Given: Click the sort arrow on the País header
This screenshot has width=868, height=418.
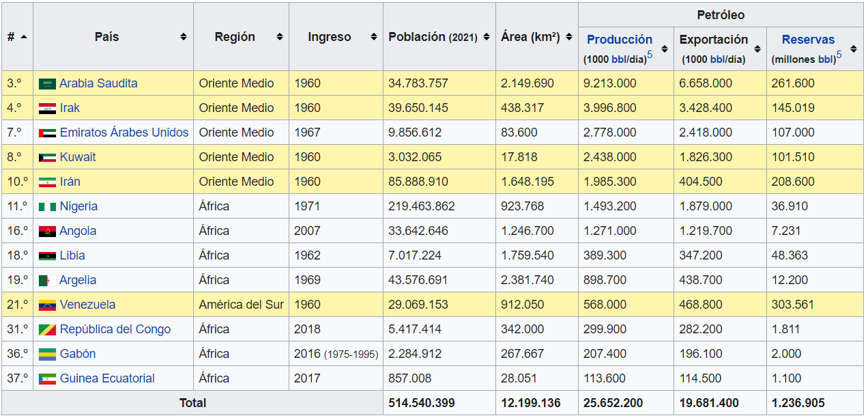Looking at the screenshot, I should point(184,37).
